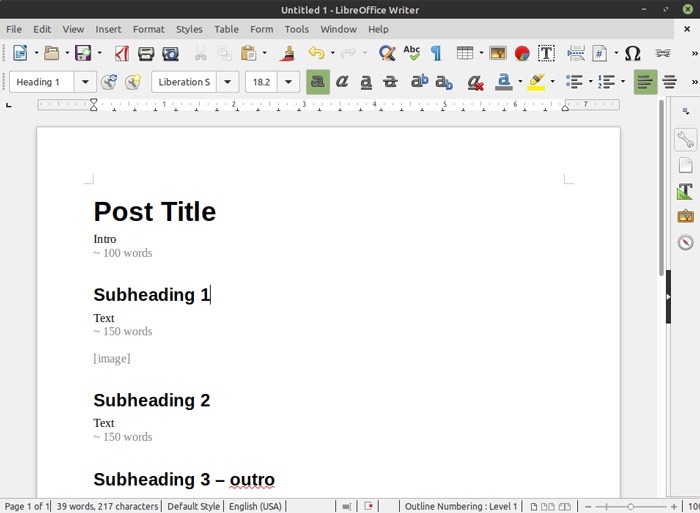This screenshot has width=700, height=513.
Task: Paste from the clipboard icon
Action: [x=249, y=53]
